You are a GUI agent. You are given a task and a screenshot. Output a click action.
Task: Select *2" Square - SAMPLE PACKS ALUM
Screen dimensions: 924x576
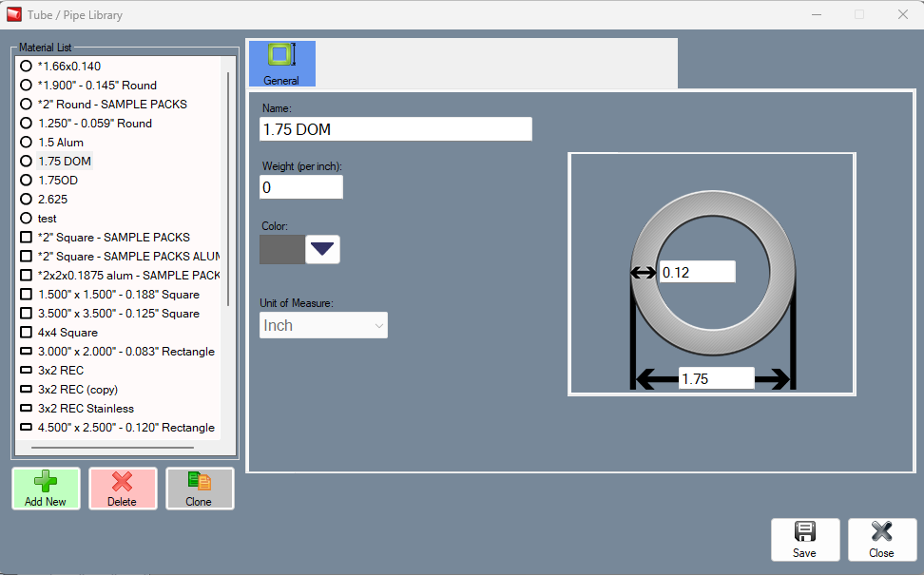click(x=128, y=257)
